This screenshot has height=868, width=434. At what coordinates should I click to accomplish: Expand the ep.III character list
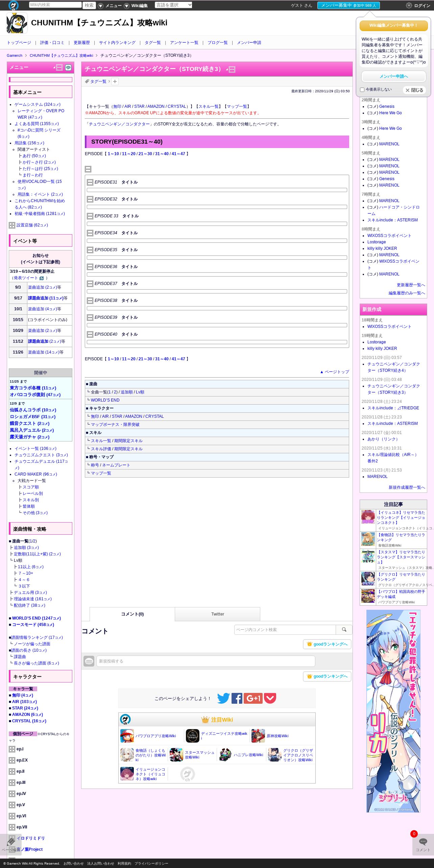[x=12, y=782]
